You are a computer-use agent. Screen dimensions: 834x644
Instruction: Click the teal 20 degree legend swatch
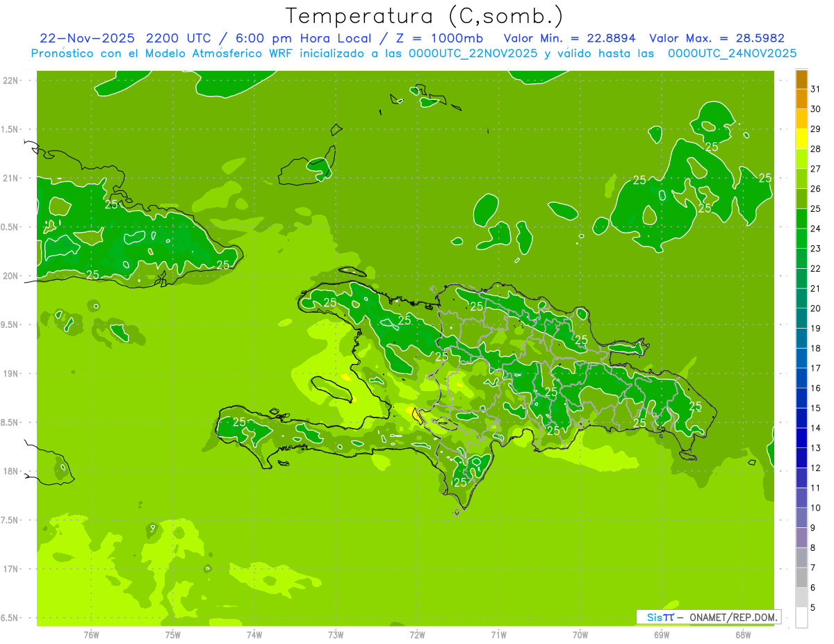[801, 299]
